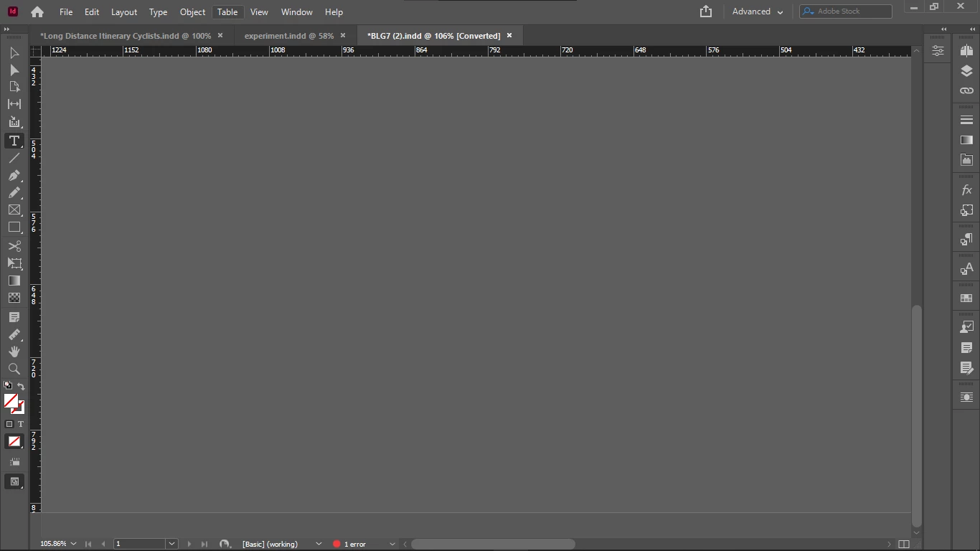
Task: Select the Zoom magnifier tool
Action: (x=14, y=369)
